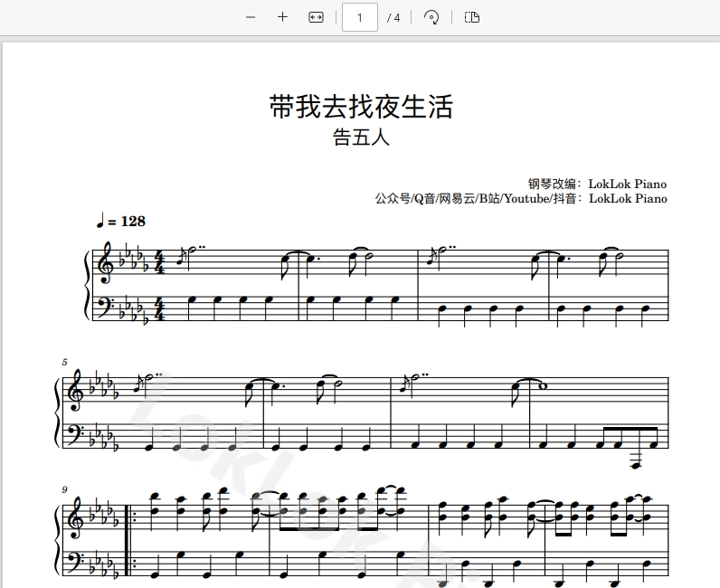Zoom out with the minus button
Viewport: 720px width, 588px height.
click(251, 17)
